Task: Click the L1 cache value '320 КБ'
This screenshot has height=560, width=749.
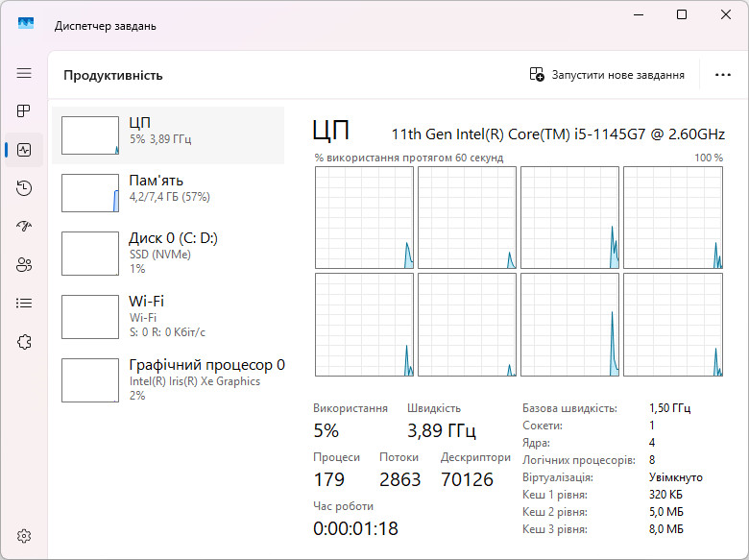Action: (665, 495)
